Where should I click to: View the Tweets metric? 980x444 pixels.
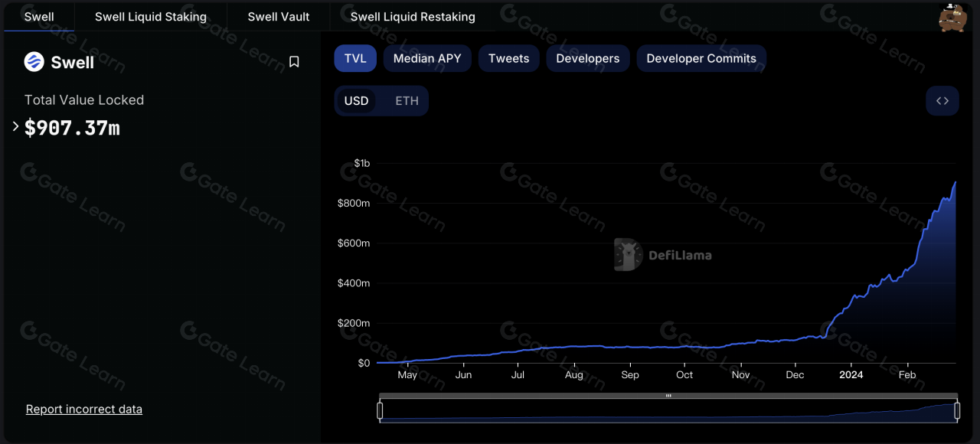508,58
